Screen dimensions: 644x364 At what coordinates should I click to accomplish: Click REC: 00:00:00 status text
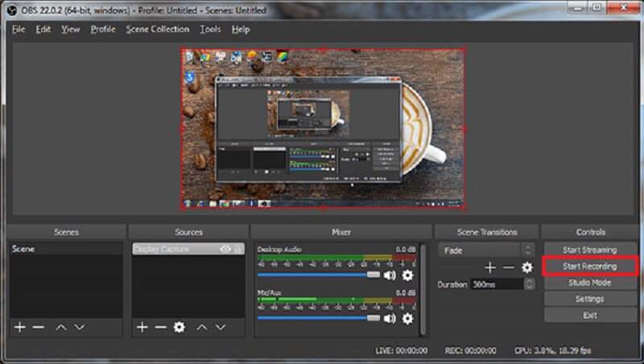tap(471, 350)
